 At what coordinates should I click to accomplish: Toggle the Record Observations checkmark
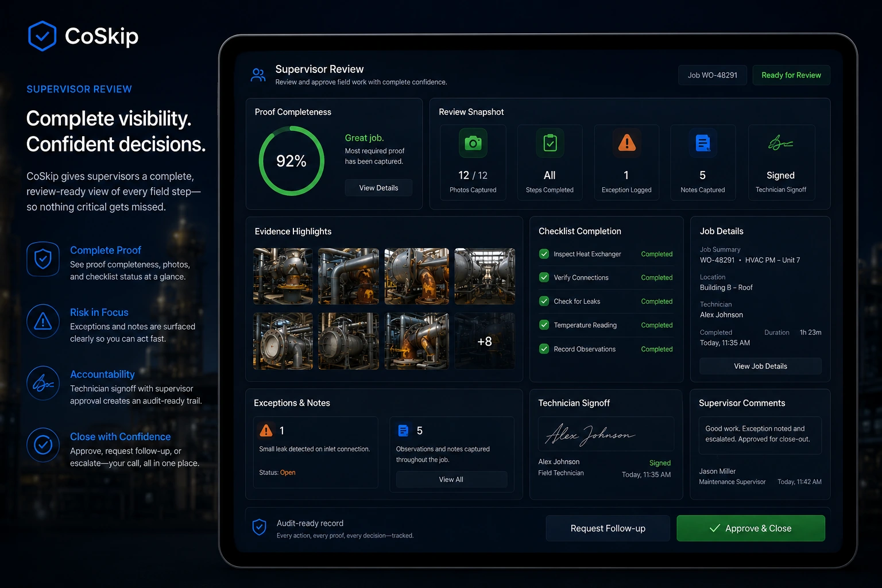point(544,349)
